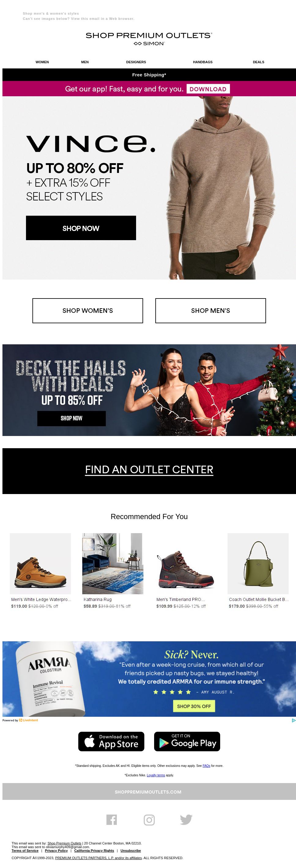Click the DOWNLOAD app button

[x=208, y=89]
